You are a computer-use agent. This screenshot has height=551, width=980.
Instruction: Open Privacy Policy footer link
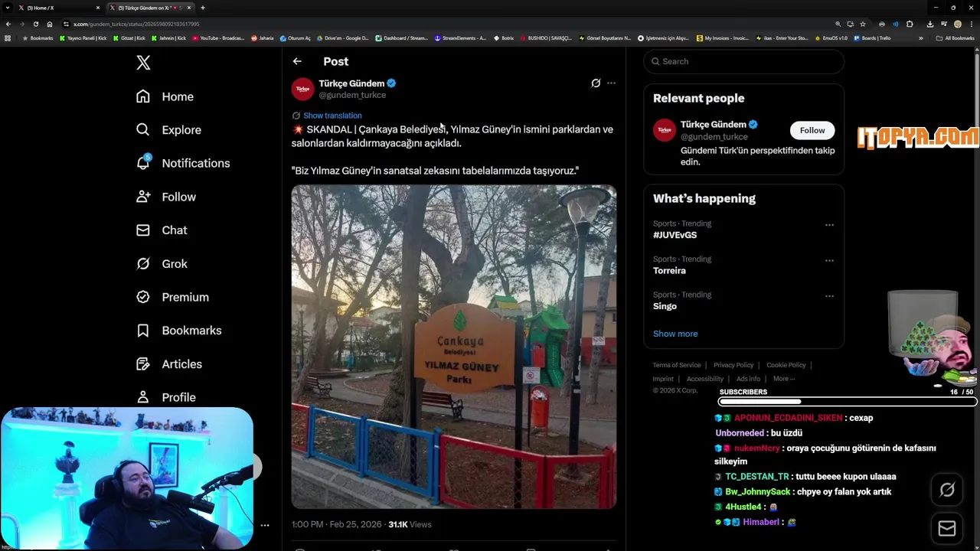pyautogui.click(x=733, y=365)
